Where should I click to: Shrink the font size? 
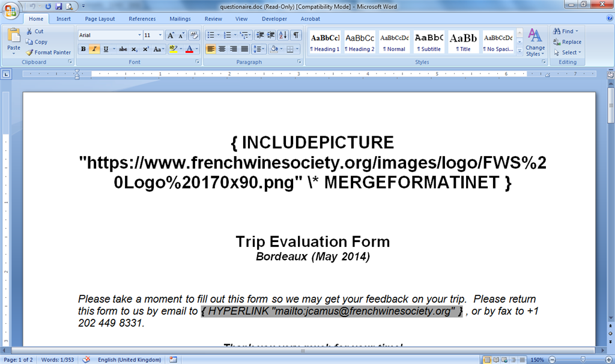tap(181, 35)
